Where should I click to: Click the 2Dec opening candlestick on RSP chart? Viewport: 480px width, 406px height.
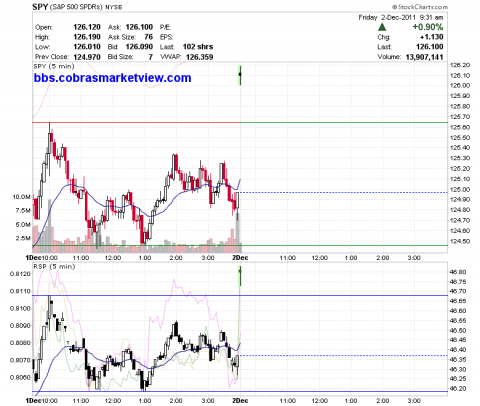tap(240, 276)
